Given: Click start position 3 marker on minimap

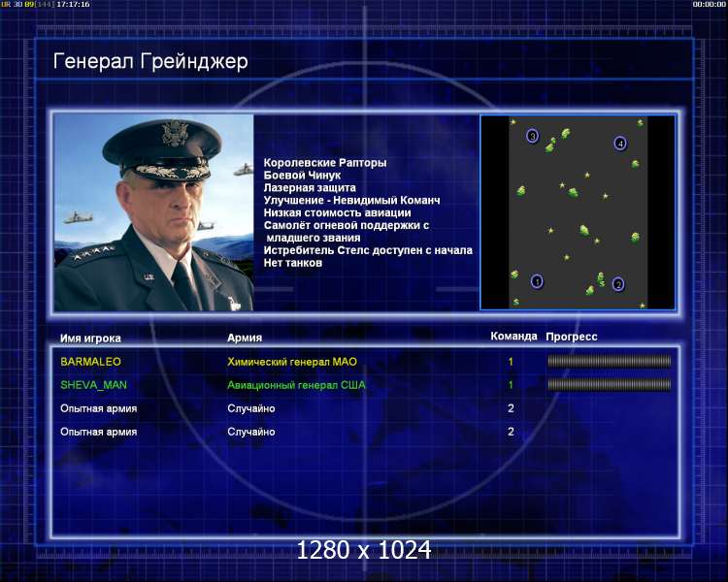Looking at the screenshot, I should 533,136.
